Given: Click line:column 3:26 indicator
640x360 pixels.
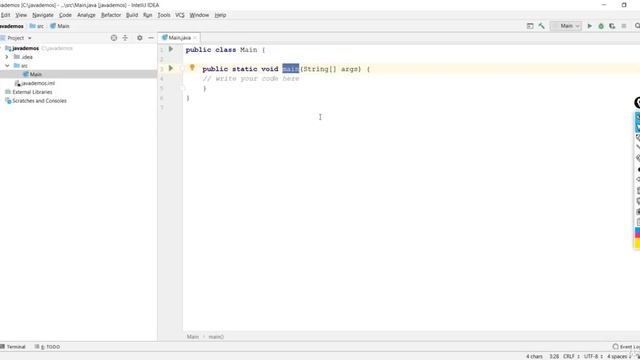Looking at the screenshot, I should point(554,357).
